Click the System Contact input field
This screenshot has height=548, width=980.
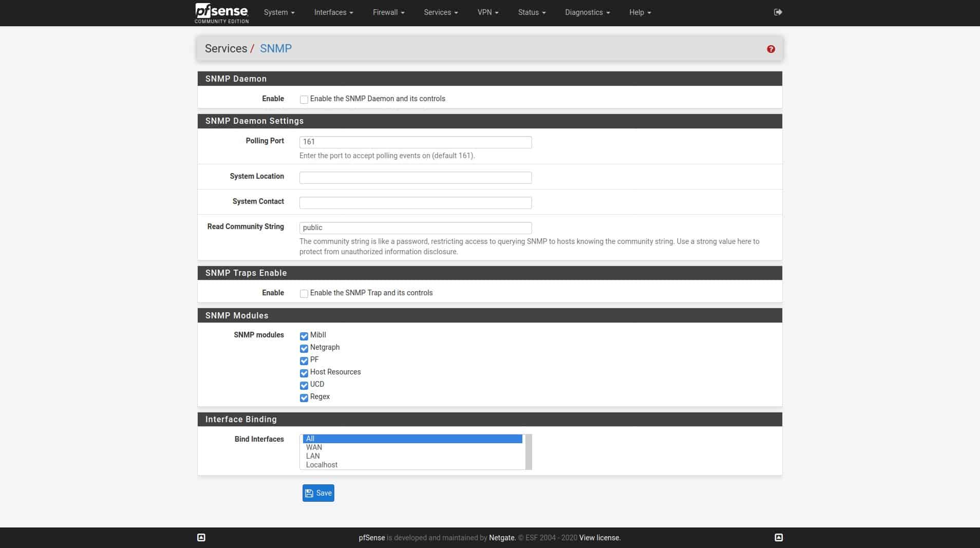416,203
